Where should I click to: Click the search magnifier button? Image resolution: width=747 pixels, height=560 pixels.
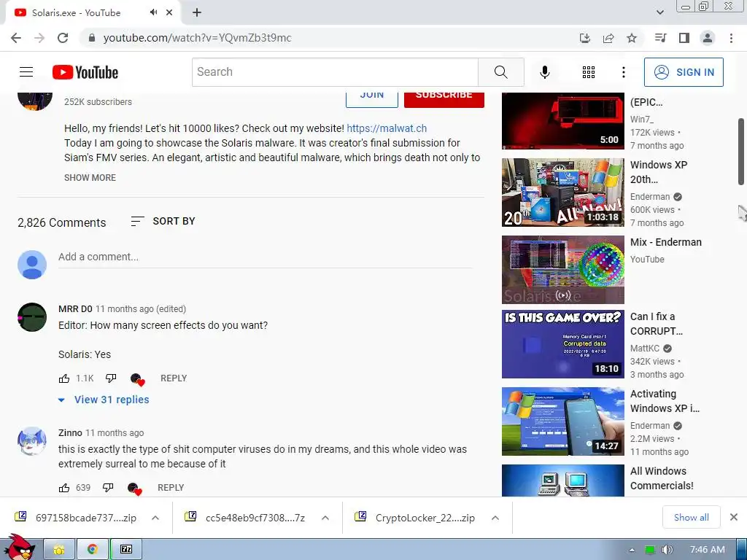500,72
